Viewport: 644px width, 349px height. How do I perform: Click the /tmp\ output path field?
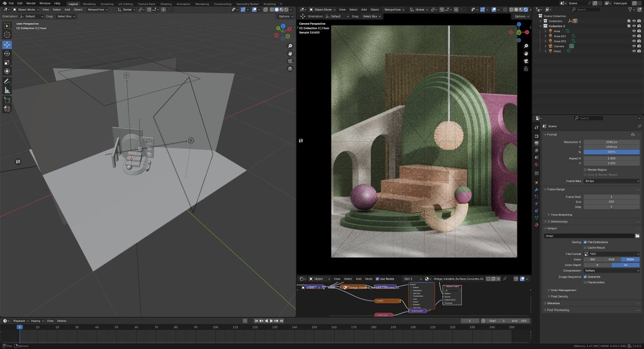coord(588,236)
